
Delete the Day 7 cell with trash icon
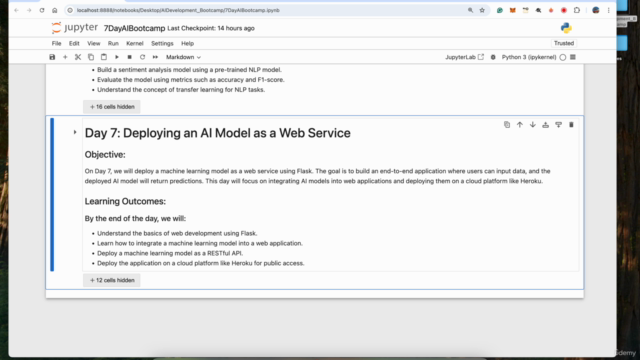pyautogui.click(x=571, y=124)
